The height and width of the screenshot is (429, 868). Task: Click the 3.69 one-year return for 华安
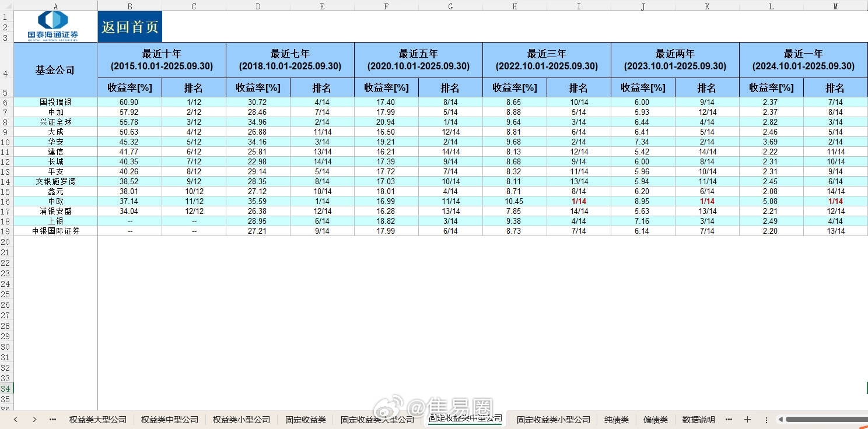[x=771, y=142]
